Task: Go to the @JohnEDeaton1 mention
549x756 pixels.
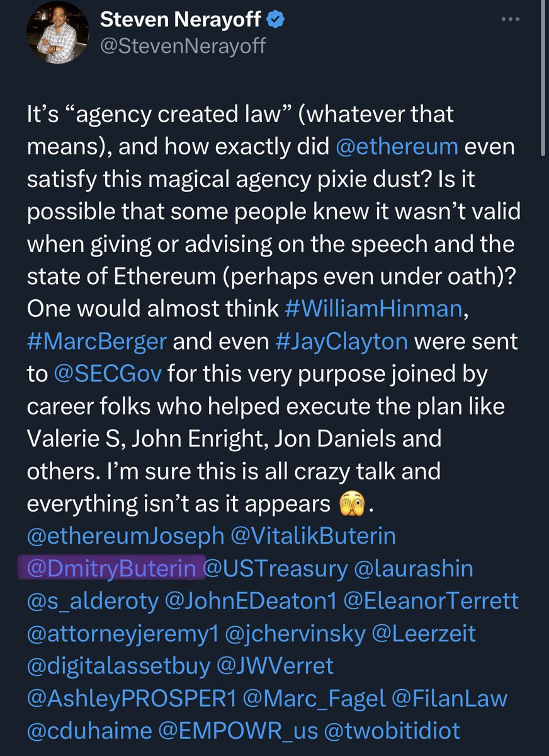Action: click(251, 601)
